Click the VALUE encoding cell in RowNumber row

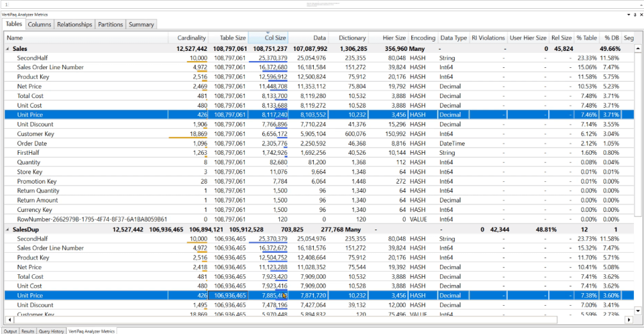(418, 220)
